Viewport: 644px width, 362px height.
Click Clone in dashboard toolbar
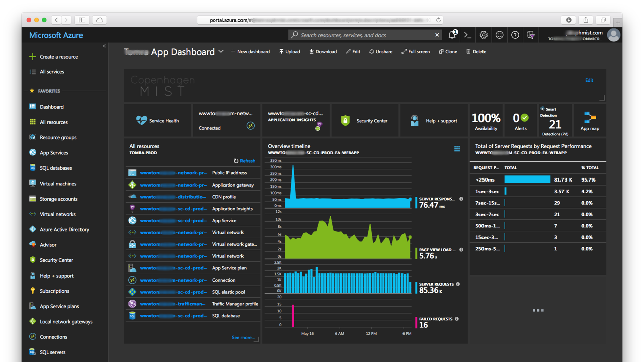448,51
